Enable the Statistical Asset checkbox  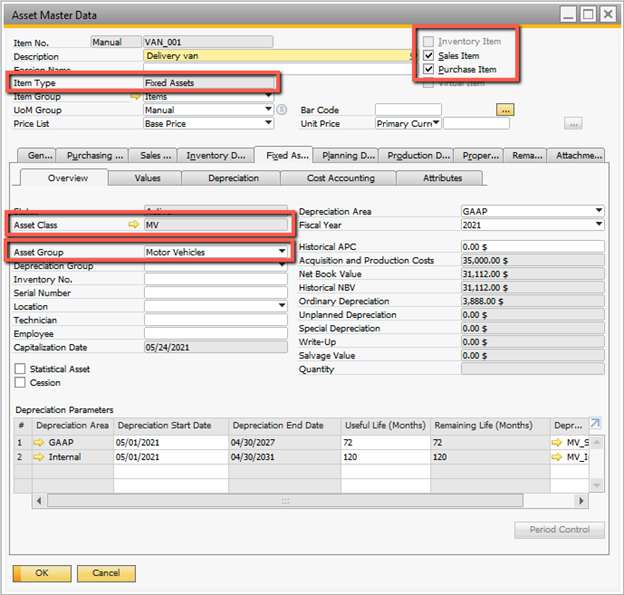(20, 369)
